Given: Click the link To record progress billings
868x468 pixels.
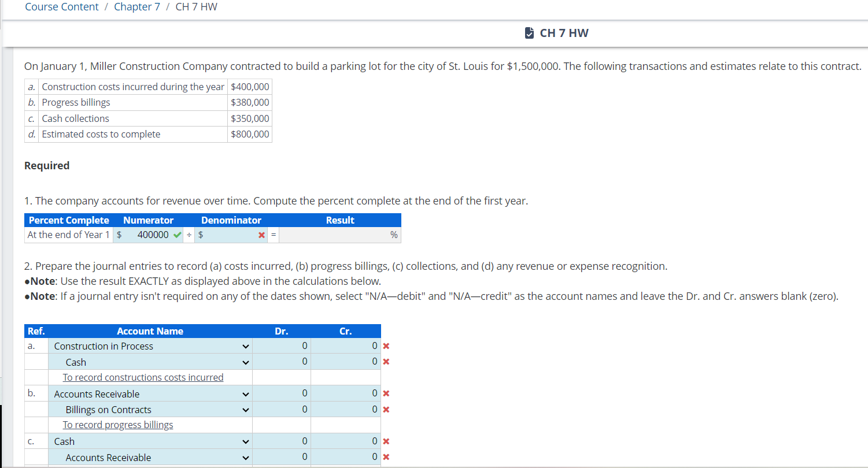Looking at the screenshot, I should pos(117,424).
